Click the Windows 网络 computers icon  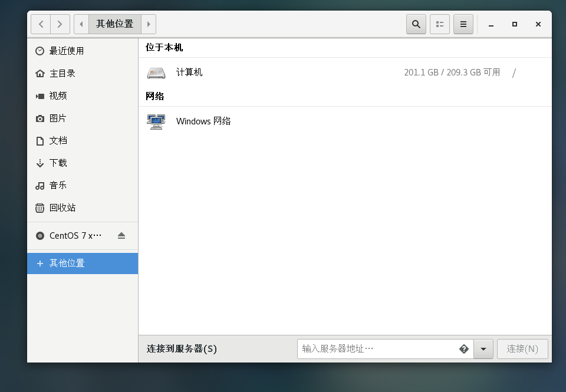tap(156, 121)
